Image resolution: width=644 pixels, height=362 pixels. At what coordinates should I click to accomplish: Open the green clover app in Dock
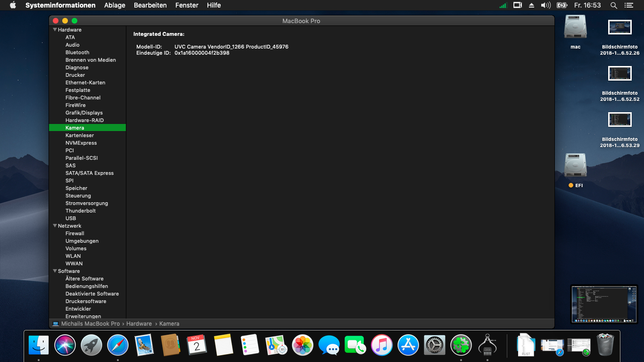tap(461, 345)
